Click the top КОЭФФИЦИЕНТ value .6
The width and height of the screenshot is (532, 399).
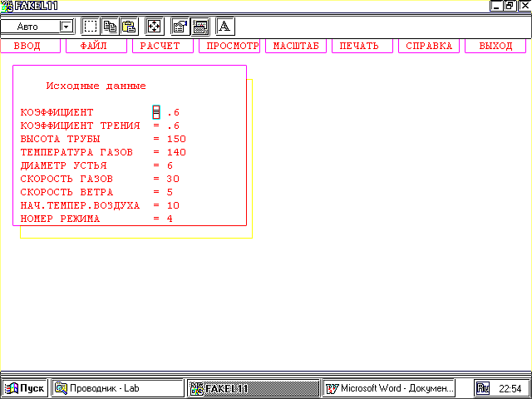(x=173, y=112)
